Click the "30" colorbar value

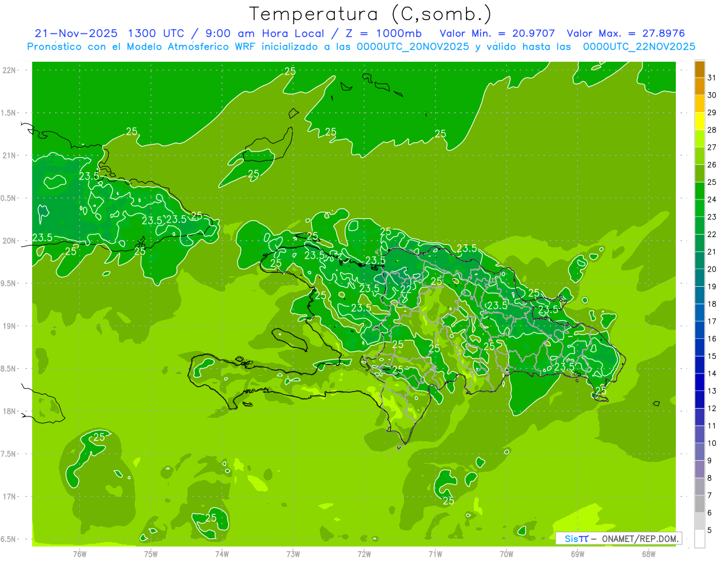[712, 95]
